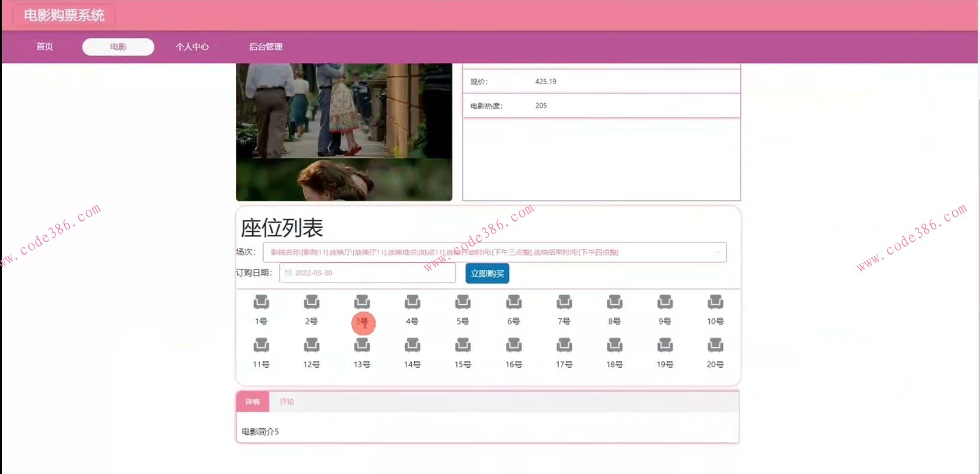Select seat 18号 icon
980x474 pixels.
pyautogui.click(x=614, y=345)
